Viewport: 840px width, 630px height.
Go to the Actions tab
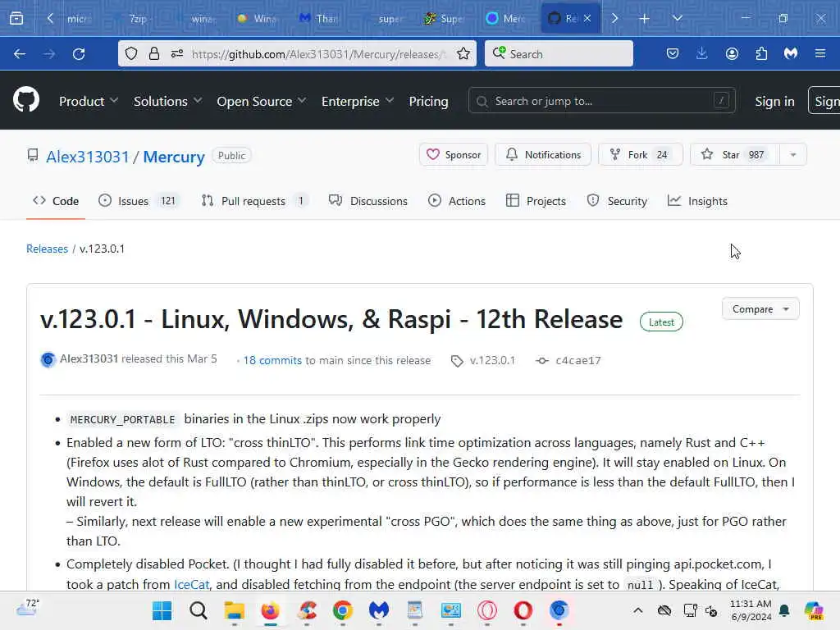click(x=456, y=201)
